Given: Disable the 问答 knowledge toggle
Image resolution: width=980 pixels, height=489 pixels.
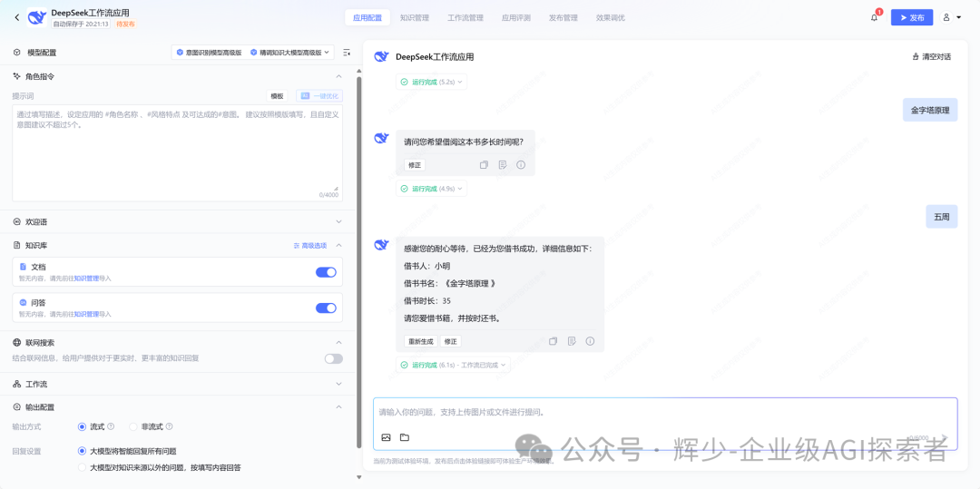Looking at the screenshot, I should click(x=327, y=308).
